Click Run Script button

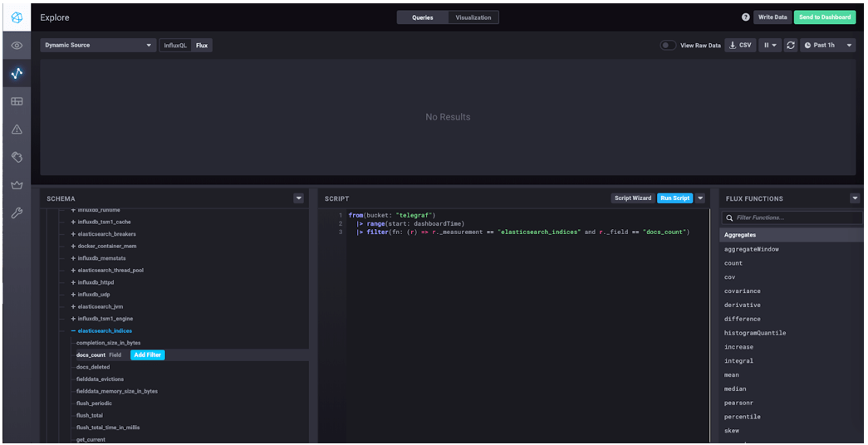coord(674,198)
